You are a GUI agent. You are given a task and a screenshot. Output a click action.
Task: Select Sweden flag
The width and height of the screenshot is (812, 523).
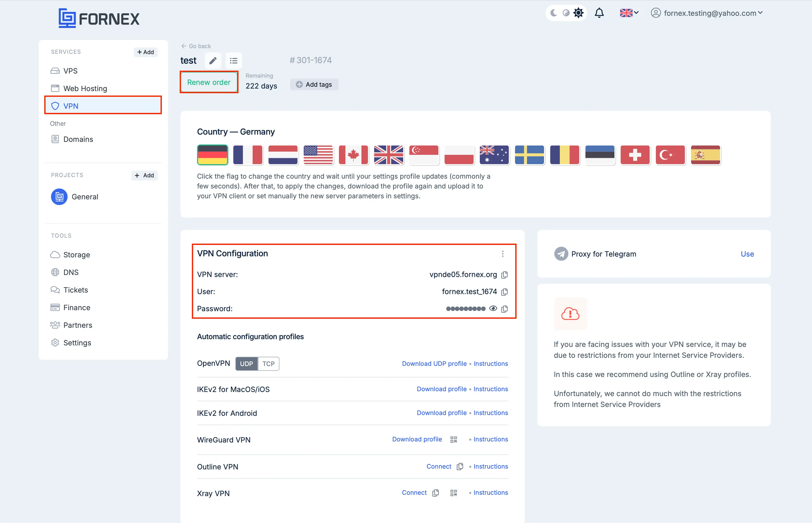click(530, 155)
